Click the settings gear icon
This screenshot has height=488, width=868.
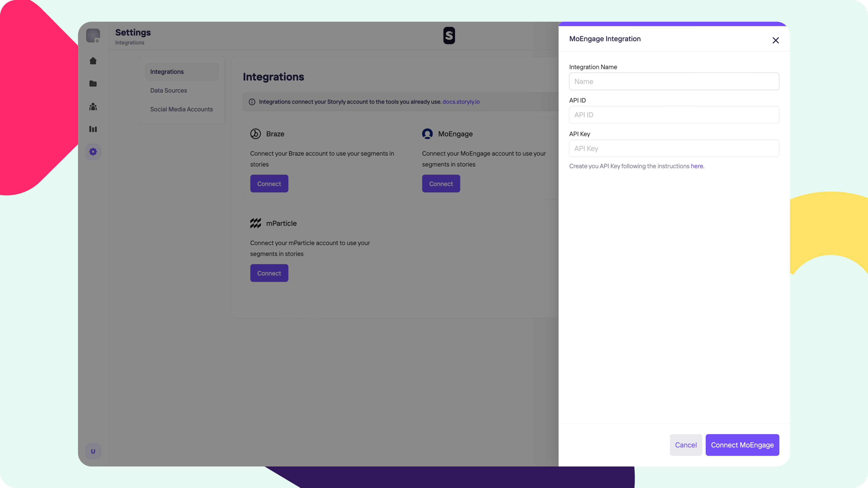click(93, 152)
